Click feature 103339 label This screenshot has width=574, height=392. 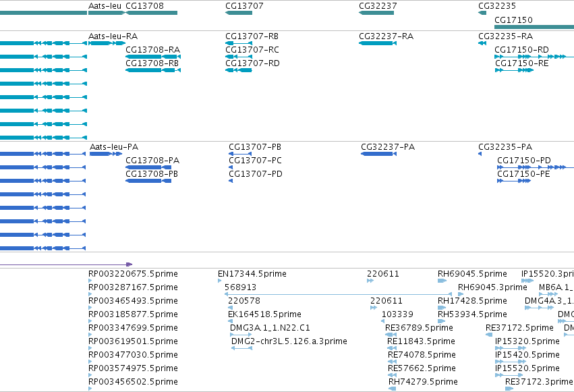click(x=397, y=314)
